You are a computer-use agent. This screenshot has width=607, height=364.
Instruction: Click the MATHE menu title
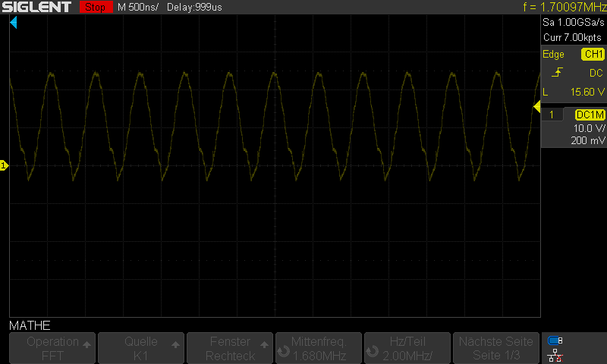pyautogui.click(x=30, y=325)
